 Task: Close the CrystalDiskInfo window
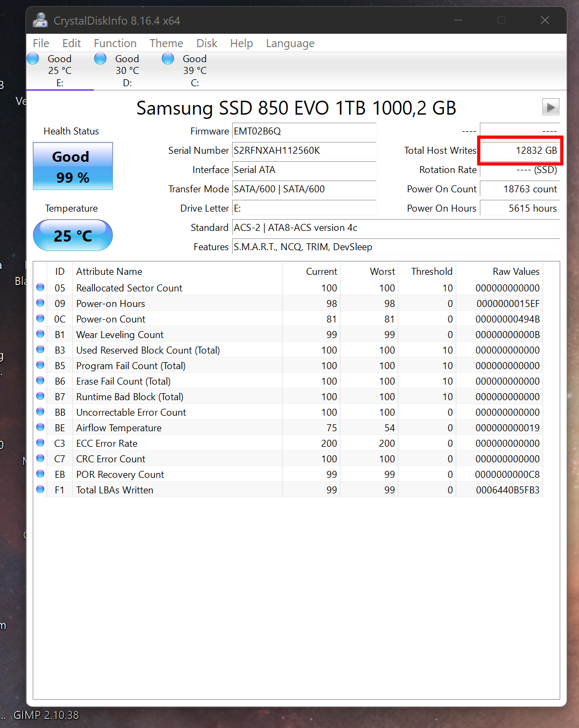[545, 20]
